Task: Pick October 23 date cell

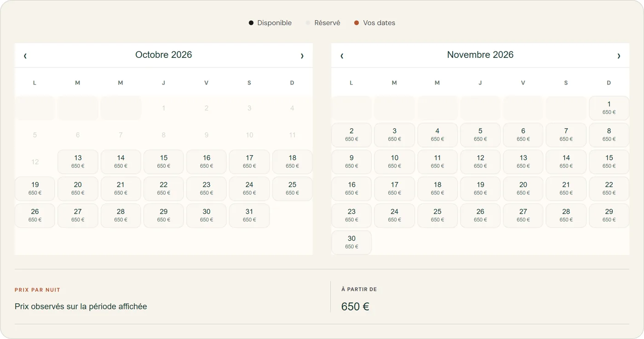Action: (x=207, y=189)
